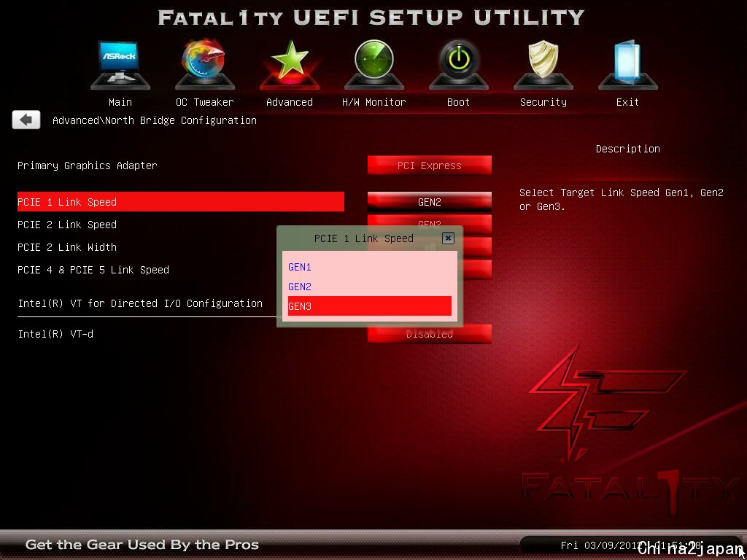
Task: Open the PCIE 1 Link Speed GEN2 value
Action: [x=429, y=202]
